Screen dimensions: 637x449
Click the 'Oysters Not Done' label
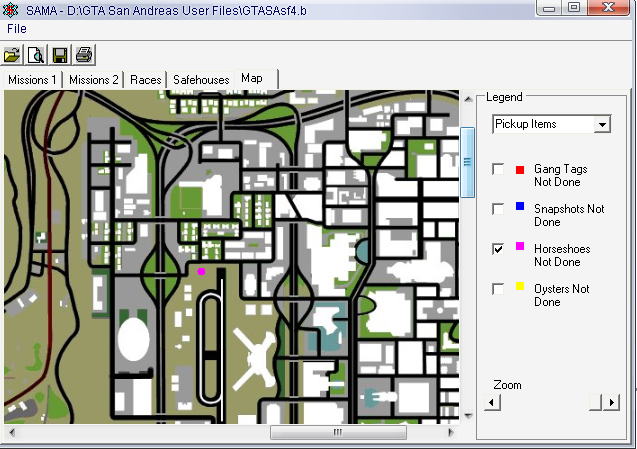[x=561, y=295]
